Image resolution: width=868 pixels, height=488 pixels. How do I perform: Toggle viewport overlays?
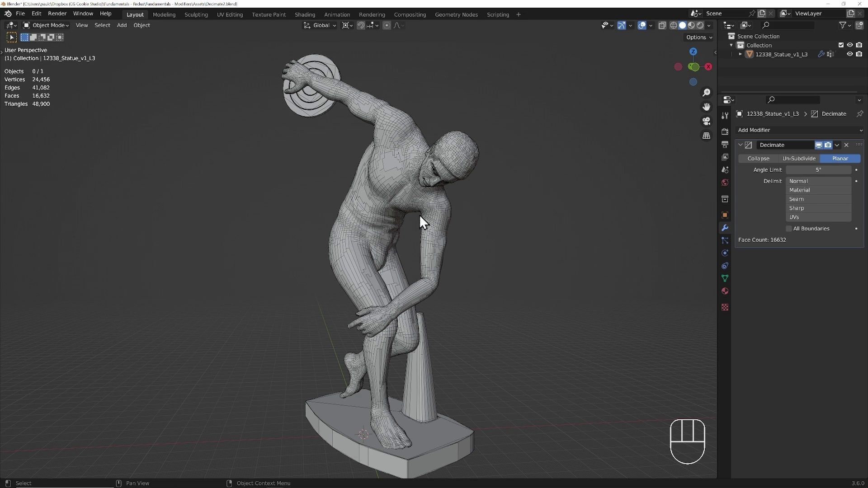[x=642, y=25]
